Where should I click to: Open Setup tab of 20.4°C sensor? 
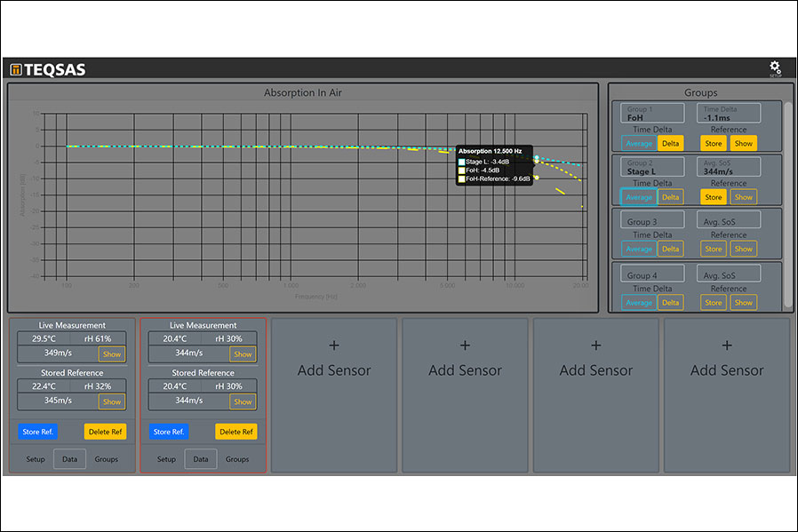(x=166, y=459)
